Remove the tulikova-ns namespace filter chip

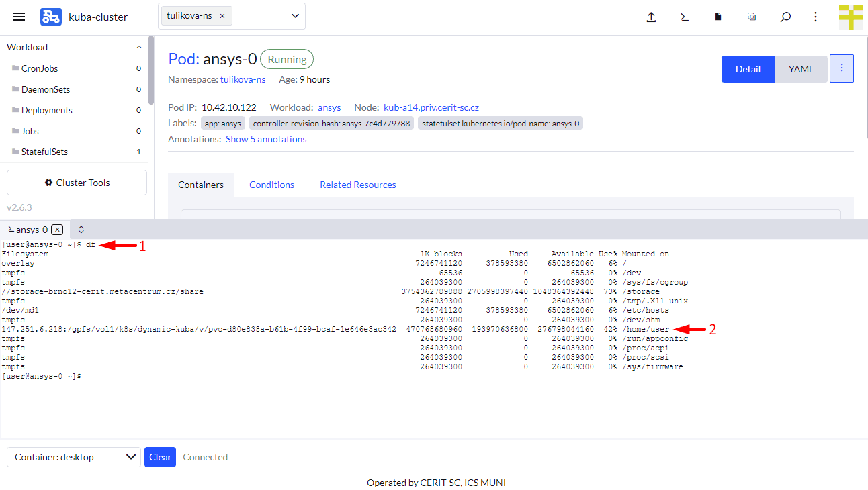tap(222, 16)
